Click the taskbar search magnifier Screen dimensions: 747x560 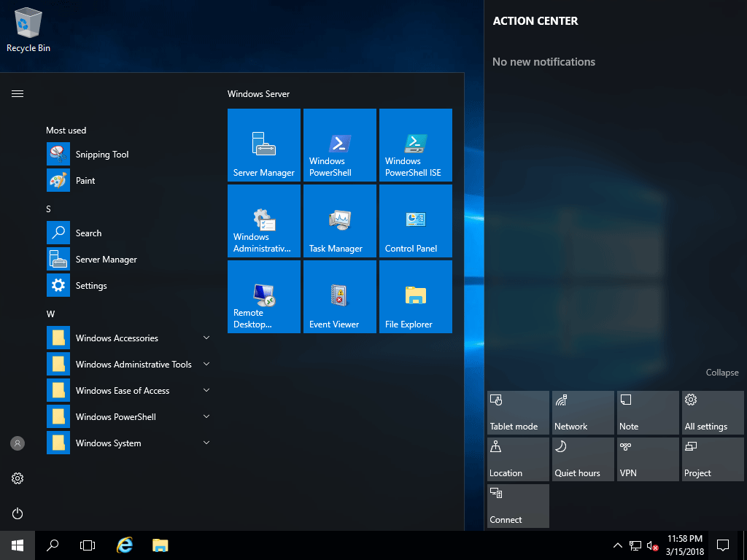pos(53,545)
